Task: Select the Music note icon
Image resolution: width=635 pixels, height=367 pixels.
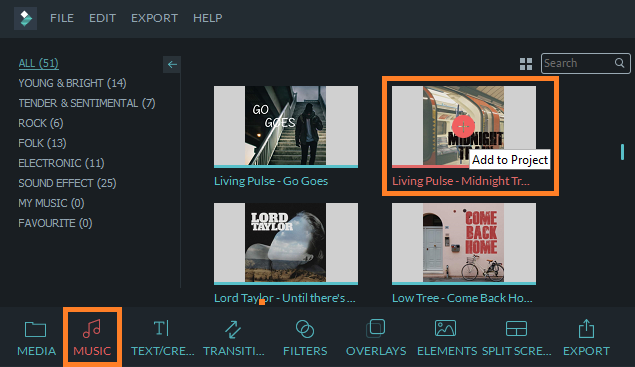Action: 92,329
